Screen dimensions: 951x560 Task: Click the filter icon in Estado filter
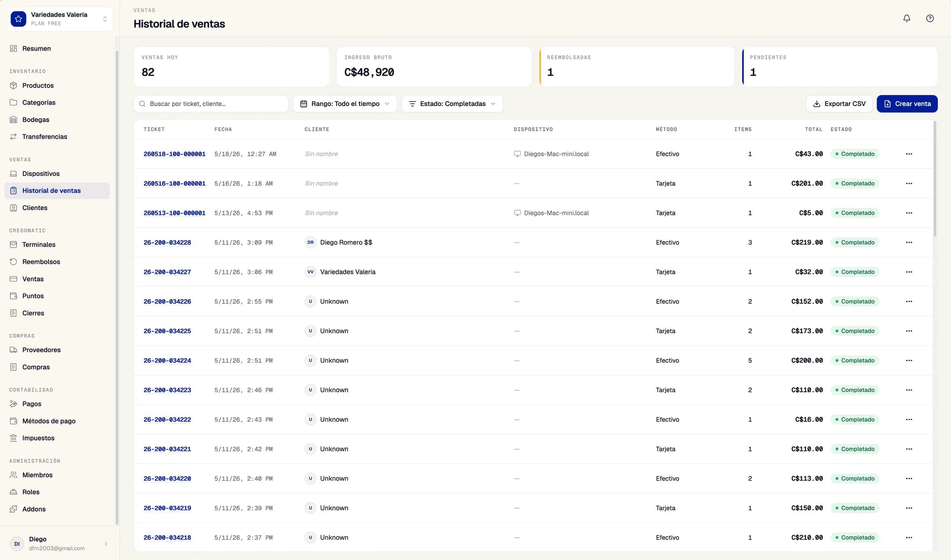tap(412, 104)
